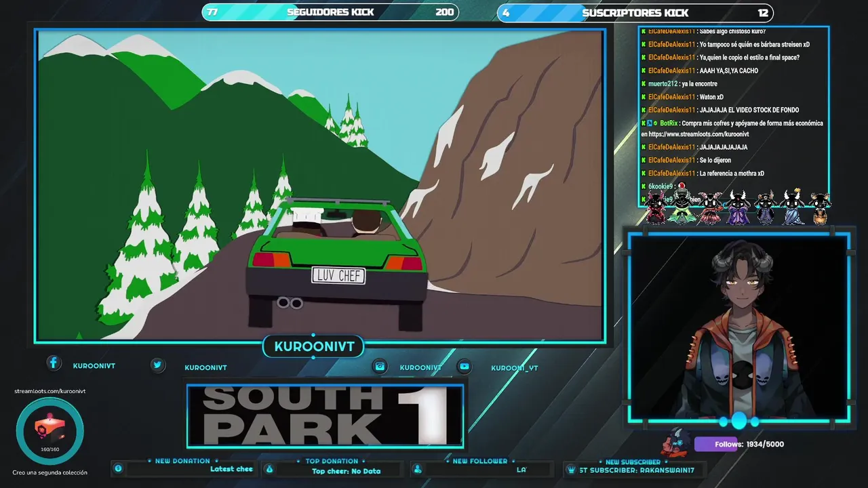
Task: Click the 'La referencia a mothra xD' message
Action: pyautogui.click(x=732, y=174)
